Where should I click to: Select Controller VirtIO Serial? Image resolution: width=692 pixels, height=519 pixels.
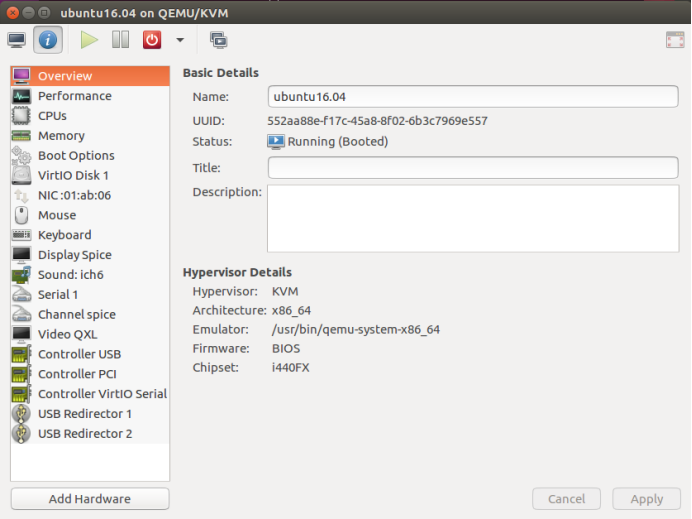[x=90, y=394]
